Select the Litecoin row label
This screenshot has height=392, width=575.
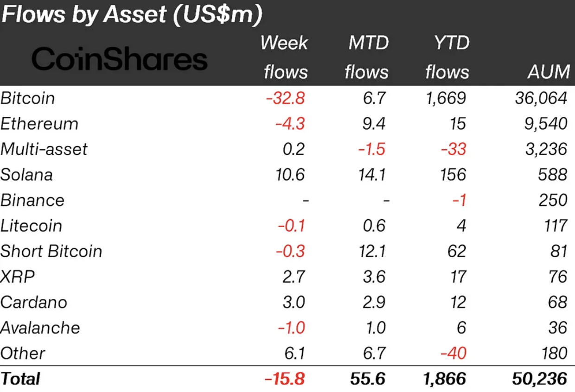click(31, 226)
